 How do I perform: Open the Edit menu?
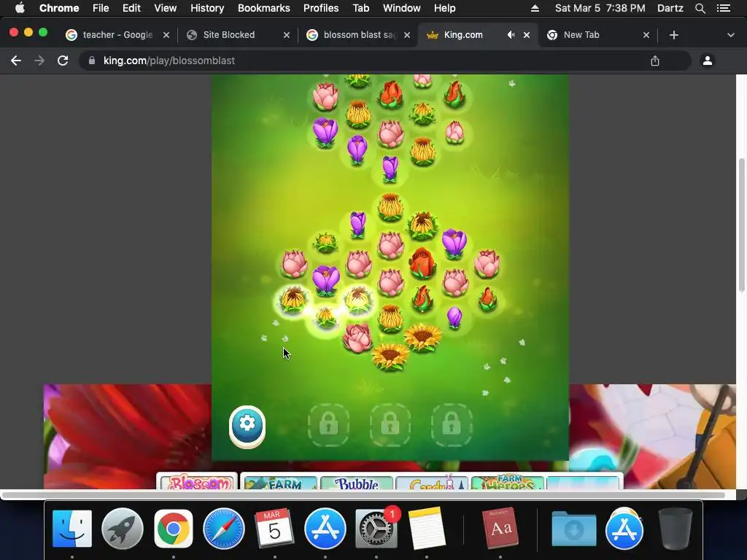pos(131,8)
